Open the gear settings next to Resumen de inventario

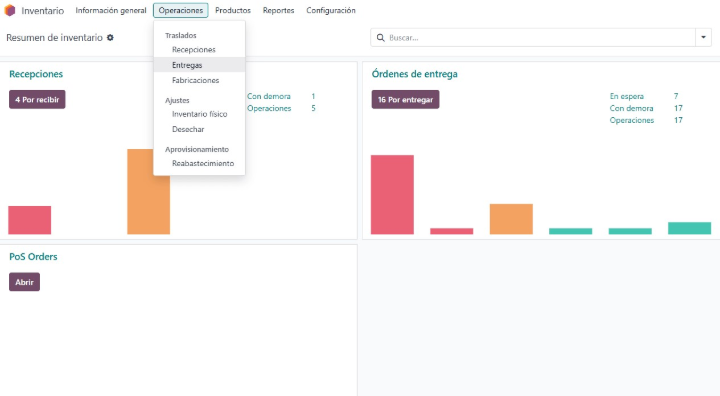point(110,38)
